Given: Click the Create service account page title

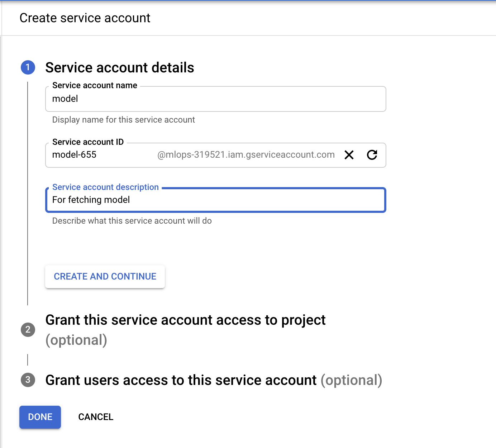Looking at the screenshot, I should (85, 18).
